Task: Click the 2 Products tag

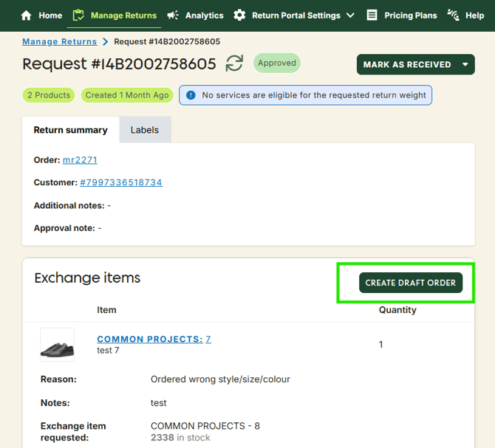Action: pos(49,95)
